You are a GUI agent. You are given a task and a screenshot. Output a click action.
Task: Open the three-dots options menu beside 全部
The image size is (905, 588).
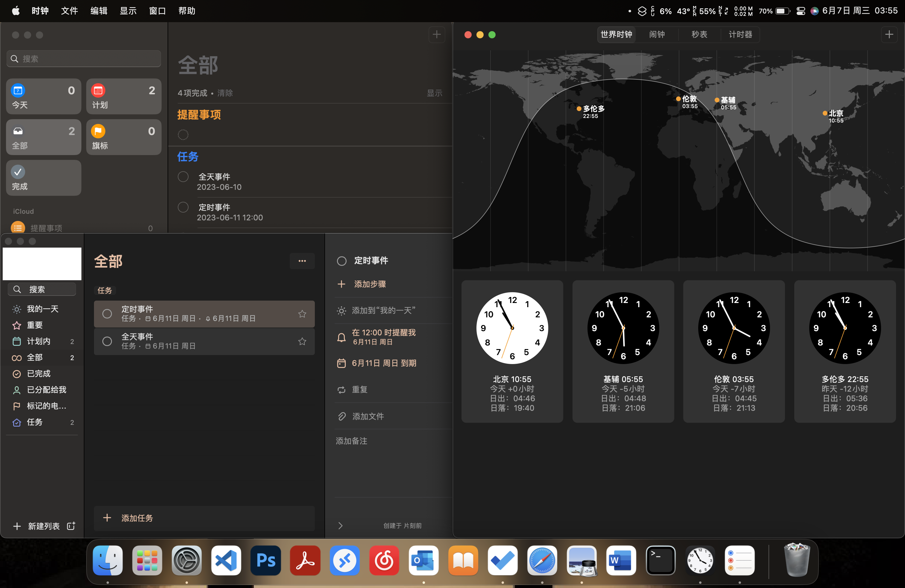(302, 261)
